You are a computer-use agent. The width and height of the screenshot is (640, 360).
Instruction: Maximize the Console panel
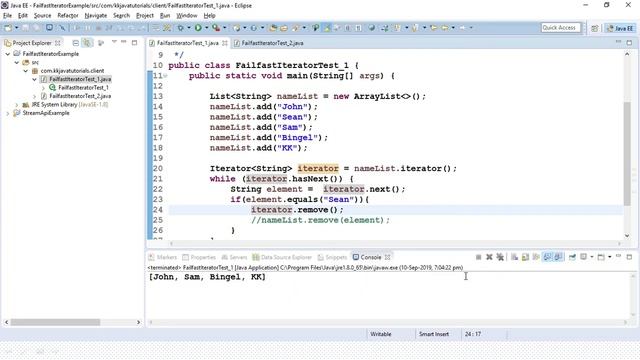click(629, 257)
